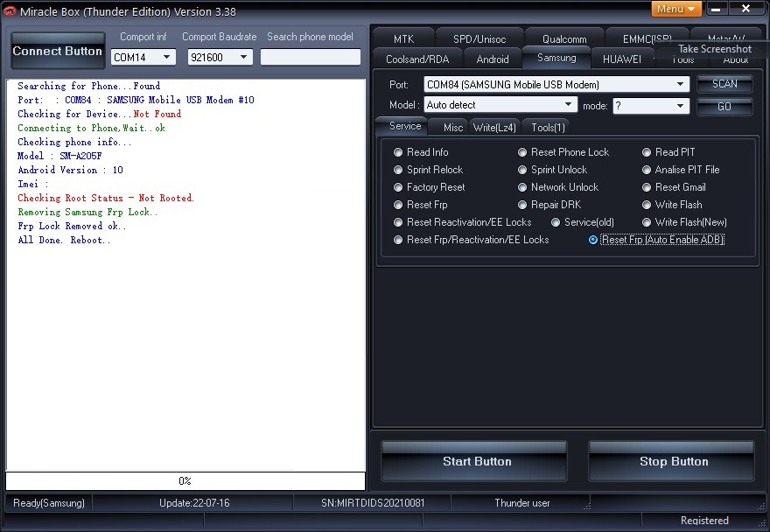Click the 'Android Version : 10' log line

tap(70, 170)
